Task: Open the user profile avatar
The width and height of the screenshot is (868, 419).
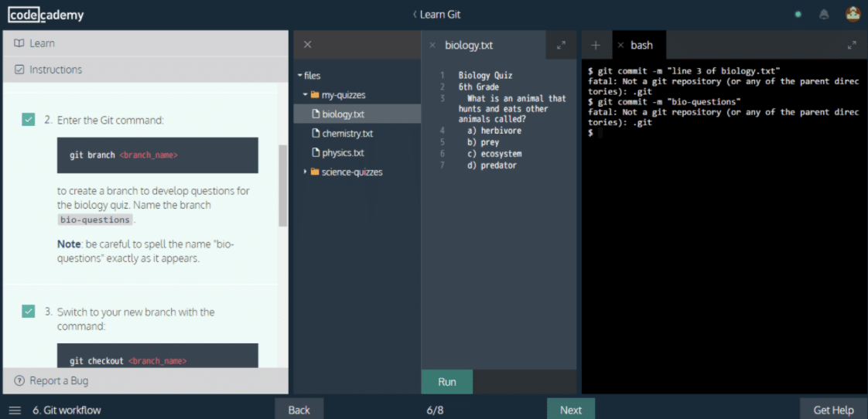Action: [x=853, y=15]
